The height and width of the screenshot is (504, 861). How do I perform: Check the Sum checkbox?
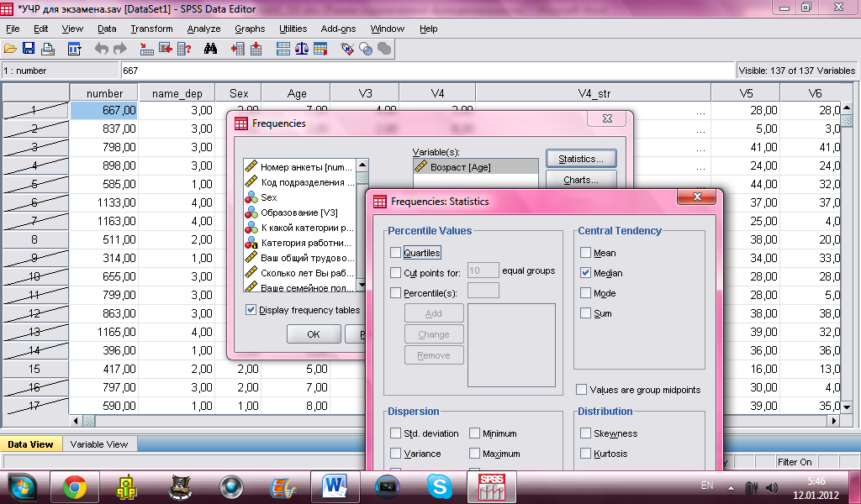click(x=585, y=313)
